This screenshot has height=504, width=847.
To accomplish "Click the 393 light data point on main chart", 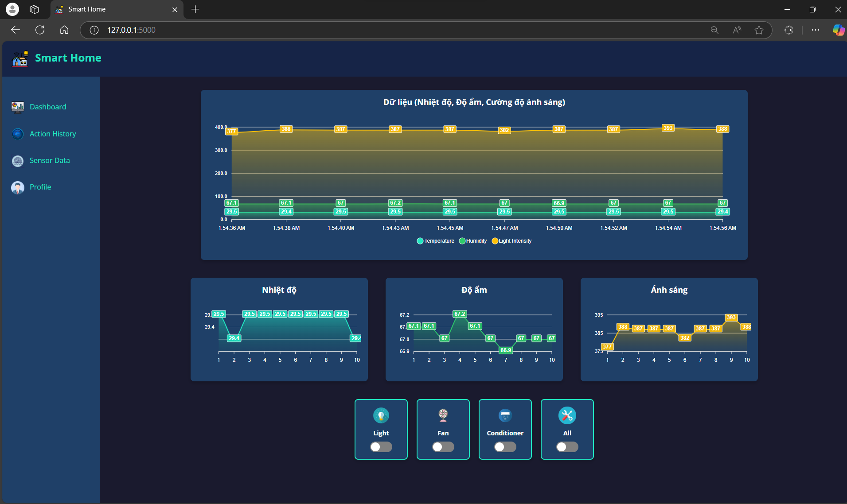I will 668,128.
